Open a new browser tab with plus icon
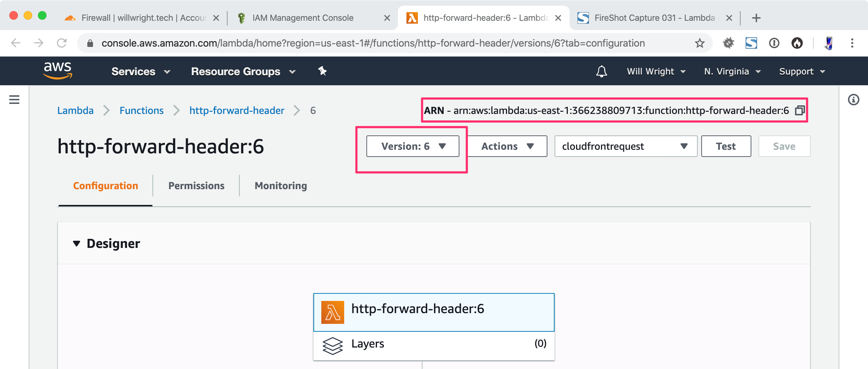This screenshot has height=369, width=868. pyautogui.click(x=756, y=18)
